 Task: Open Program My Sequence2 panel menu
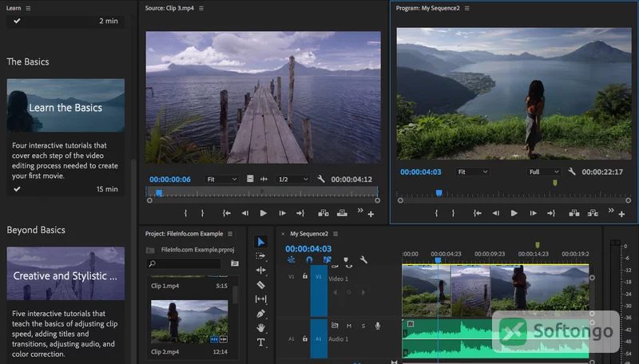pyautogui.click(x=467, y=8)
